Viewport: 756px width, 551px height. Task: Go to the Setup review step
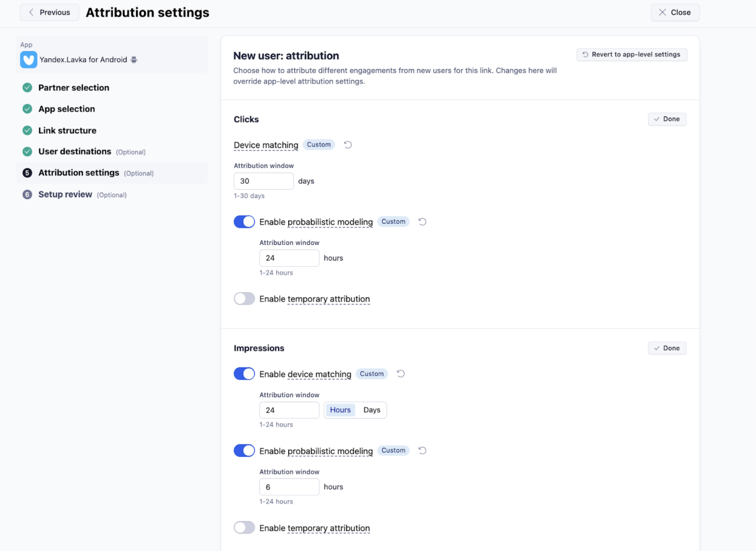(x=65, y=195)
